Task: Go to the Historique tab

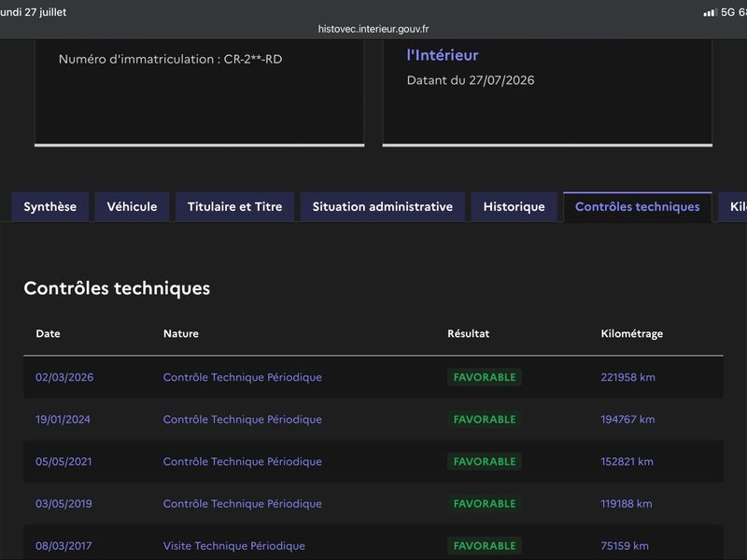Action: coord(514,206)
